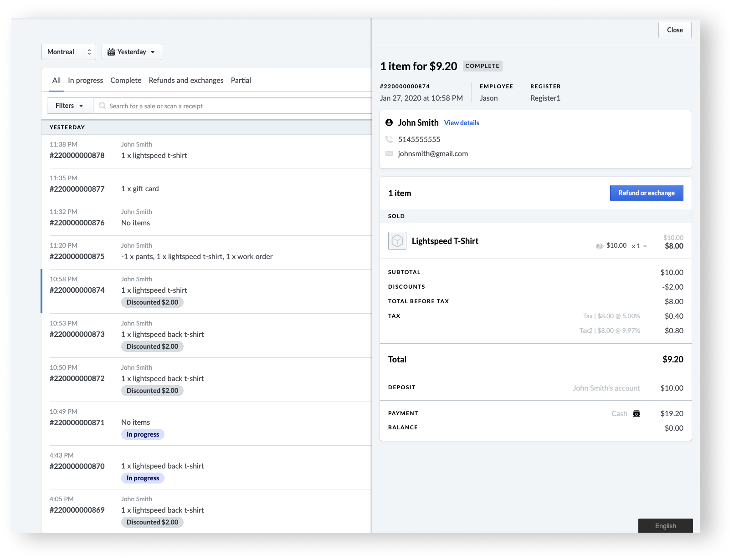Switch to the All tab
This screenshot has height=560, width=734.
coord(56,80)
